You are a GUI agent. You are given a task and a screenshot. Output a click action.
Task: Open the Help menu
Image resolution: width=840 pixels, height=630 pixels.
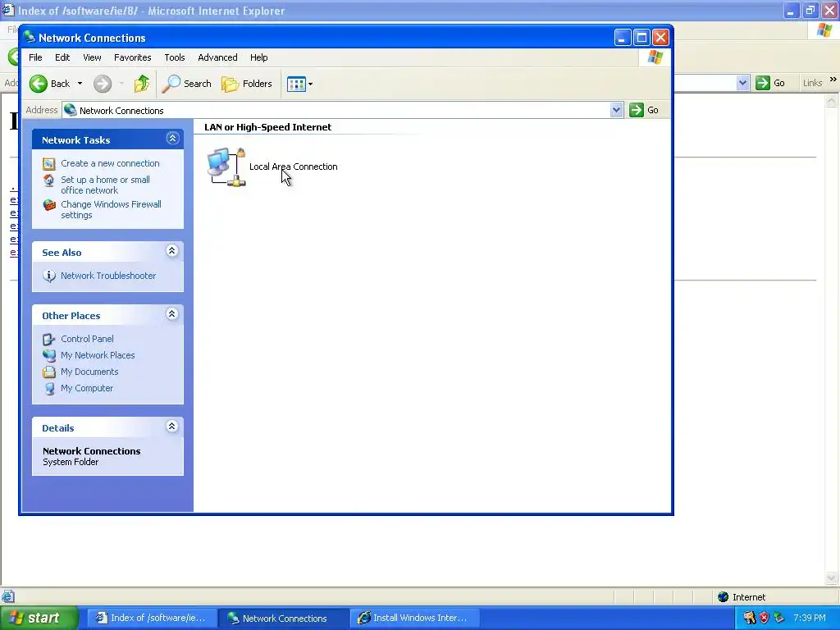(258, 57)
